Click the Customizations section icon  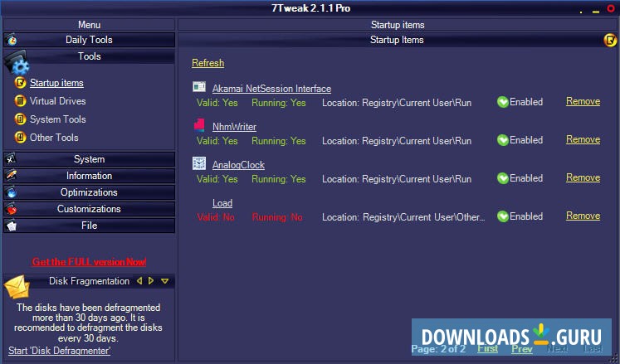(11, 209)
